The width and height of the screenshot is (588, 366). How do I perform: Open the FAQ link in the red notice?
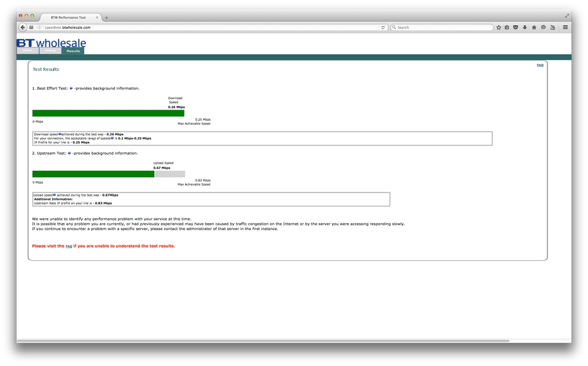click(x=69, y=247)
